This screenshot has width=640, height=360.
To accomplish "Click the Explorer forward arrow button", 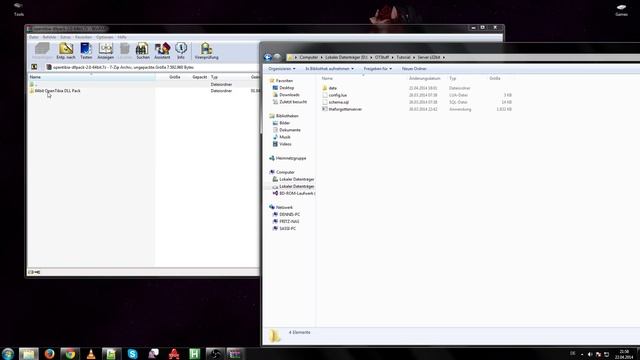I will [277, 58].
